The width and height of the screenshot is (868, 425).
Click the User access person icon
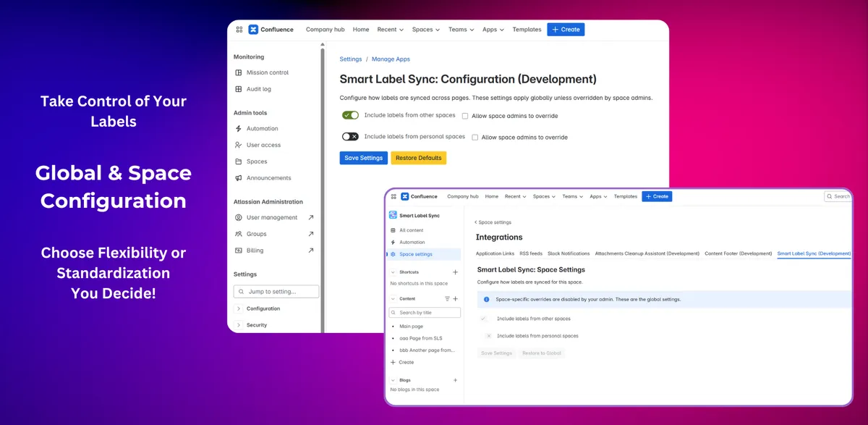(239, 145)
